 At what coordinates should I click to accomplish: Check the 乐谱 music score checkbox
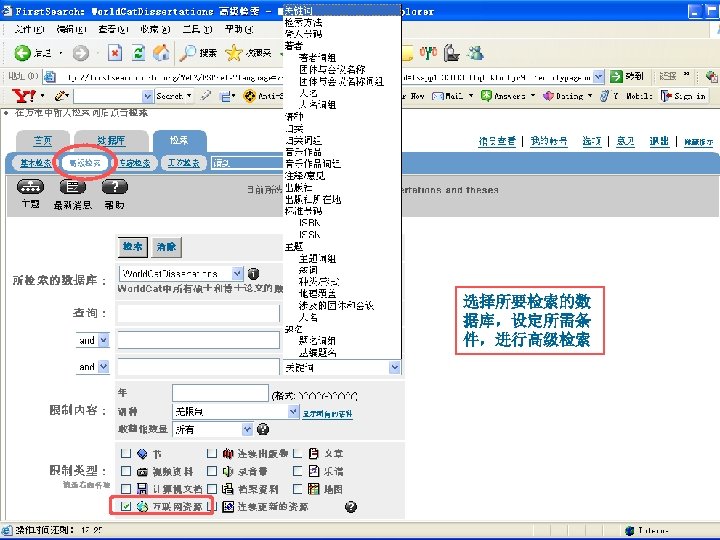(298, 471)
